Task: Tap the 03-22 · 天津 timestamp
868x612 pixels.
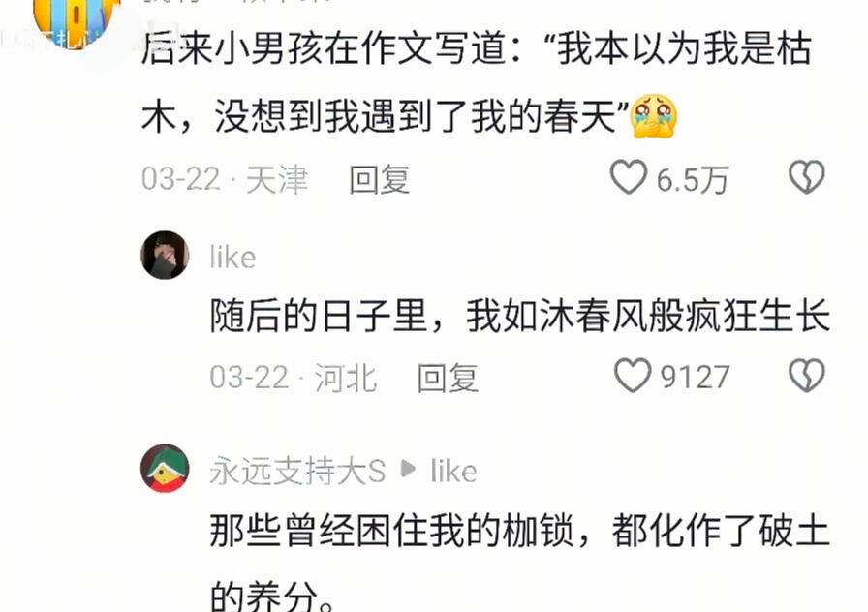Action: click(224, 179)
